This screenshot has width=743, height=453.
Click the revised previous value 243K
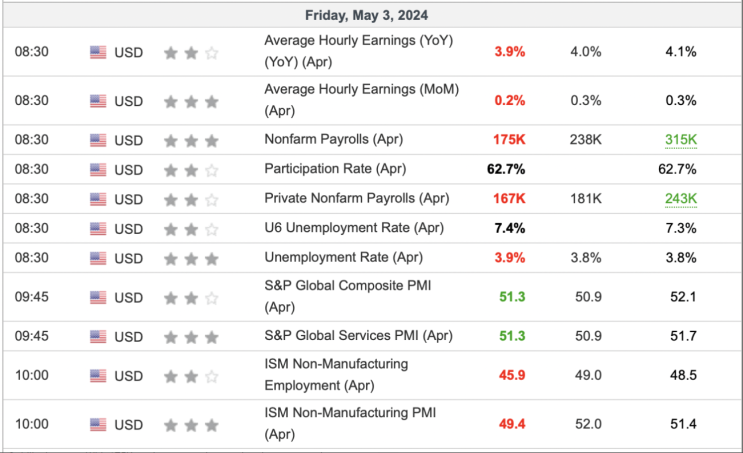681,199
